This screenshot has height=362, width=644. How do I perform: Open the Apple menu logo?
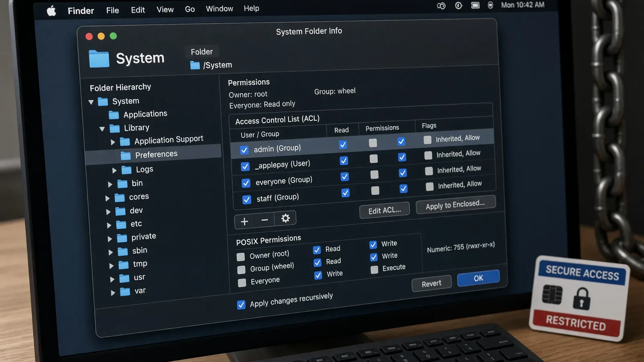coord(52,11)
